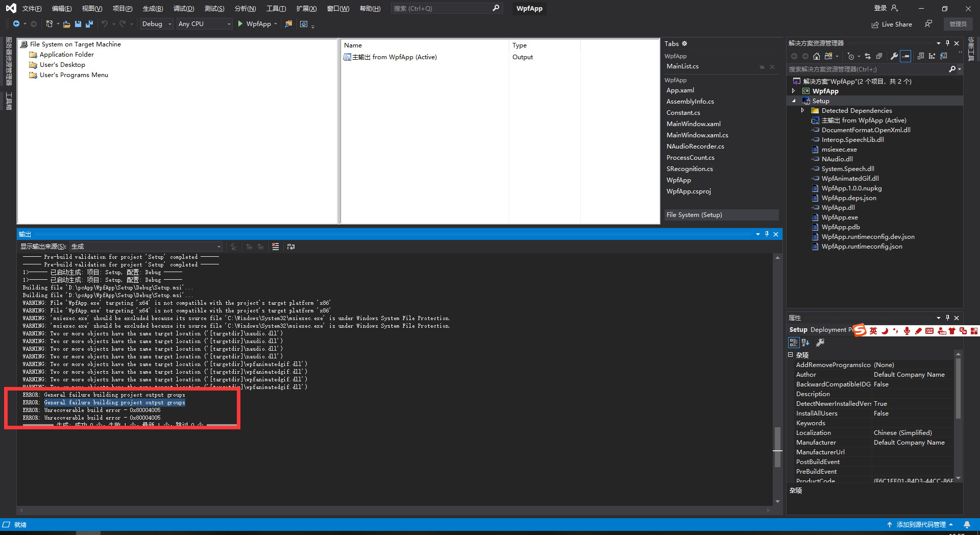This screenshot has height=535, width=980.
Task: Click the Save All icon
Action: tap(89, 24)
